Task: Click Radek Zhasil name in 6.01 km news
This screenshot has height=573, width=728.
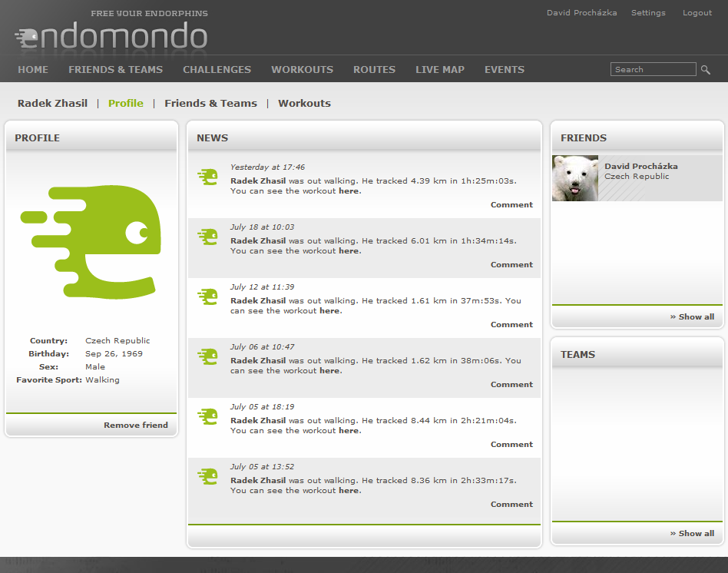Action: [x=258, y=240]
